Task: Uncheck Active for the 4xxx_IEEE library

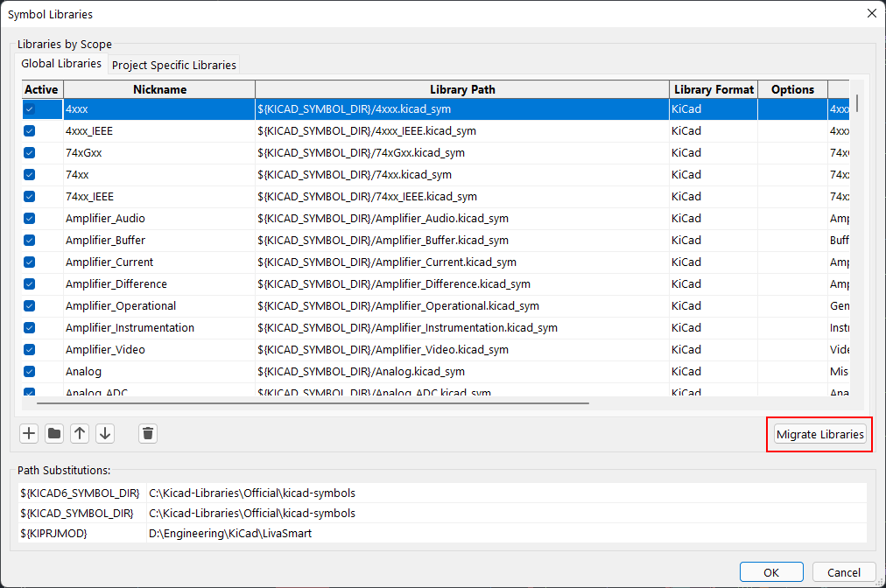Action: coord(30,131)
